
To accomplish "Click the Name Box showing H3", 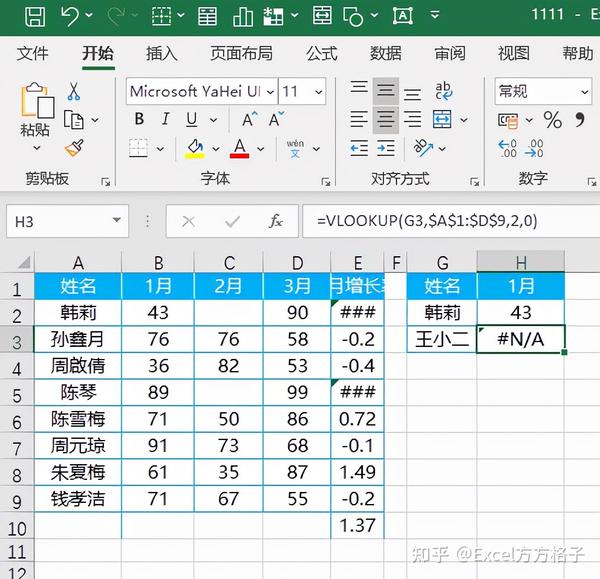I will tap(67, 221).
